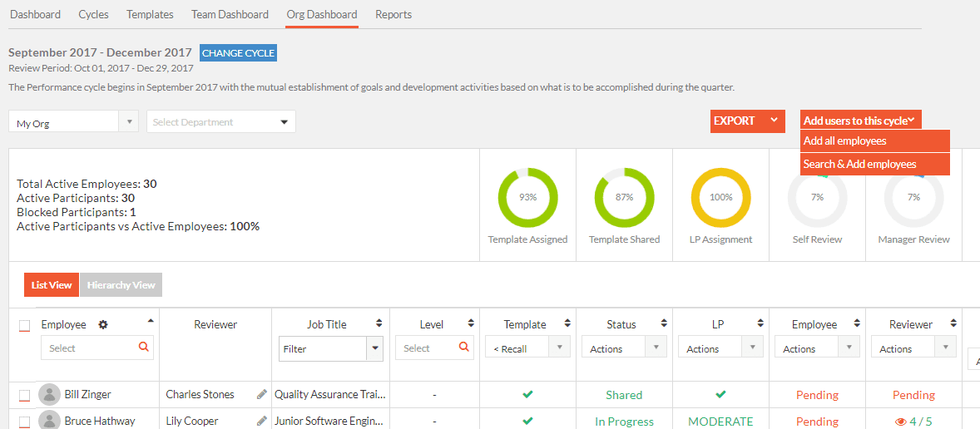
Task: Sort by Job Title column arrows
Action: 379,323
